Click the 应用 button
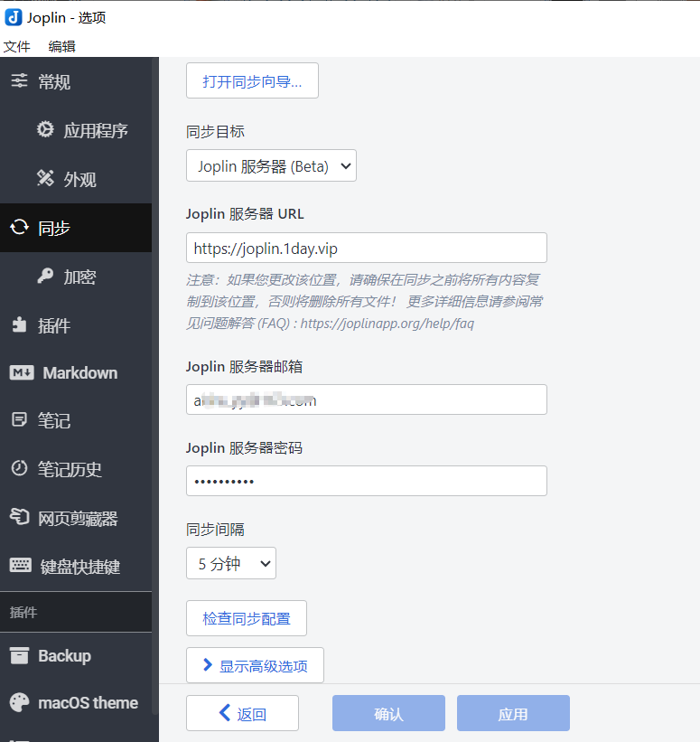 coord(513,713)
